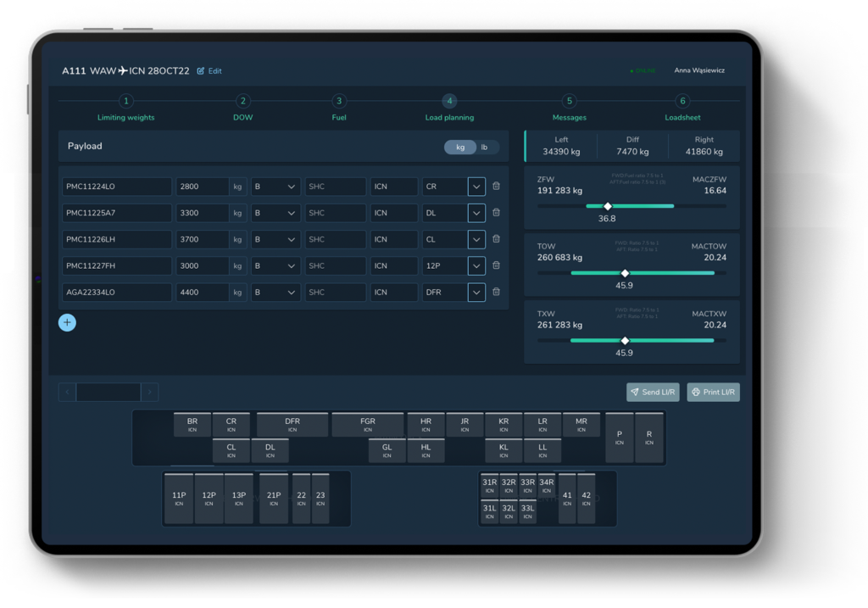The width and height of the screenshot is (868, 608).
Task: Remove the PMC11226LH row via trash icon
Action: coord(496,239)
